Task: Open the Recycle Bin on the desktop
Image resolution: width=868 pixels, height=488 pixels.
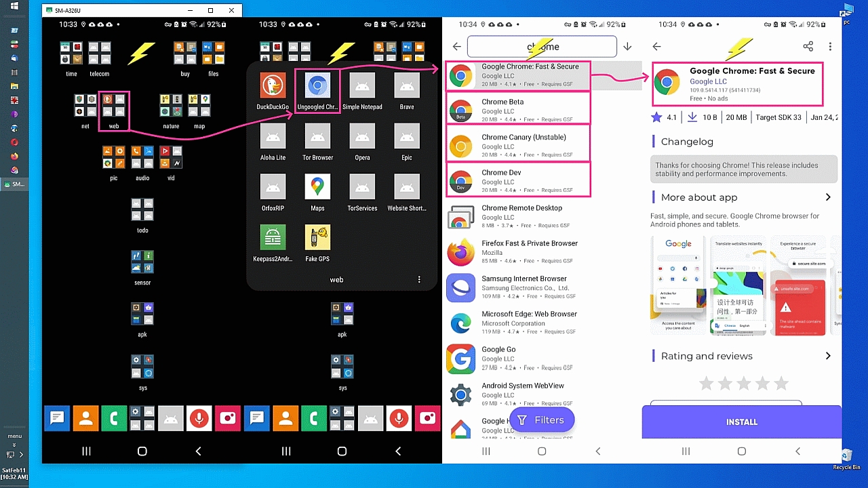Action: click(847, 459)
